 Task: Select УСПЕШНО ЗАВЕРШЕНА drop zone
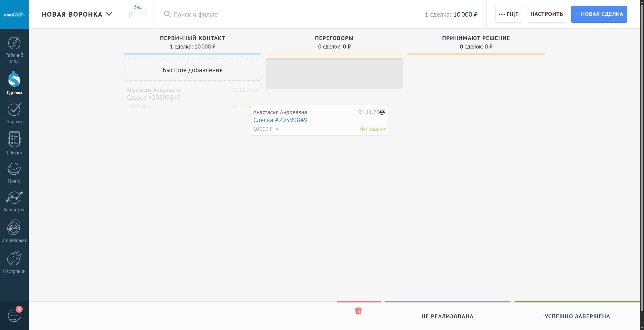577,316
